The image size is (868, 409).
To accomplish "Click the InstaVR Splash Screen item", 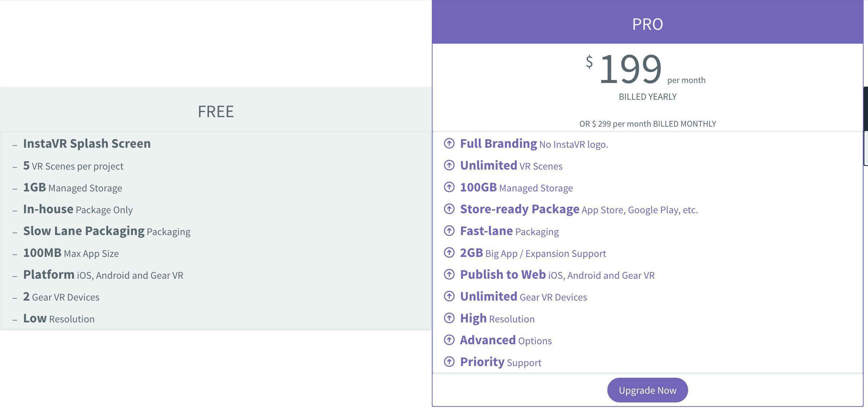I will [x=87, y=143].
